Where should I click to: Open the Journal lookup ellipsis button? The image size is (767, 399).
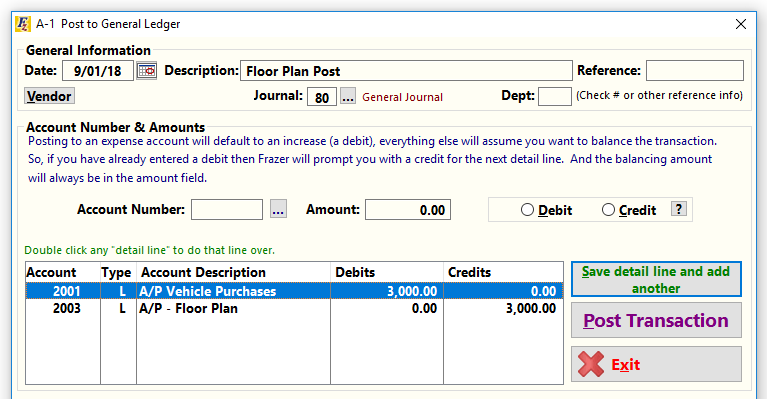click(x=348, y=97)
